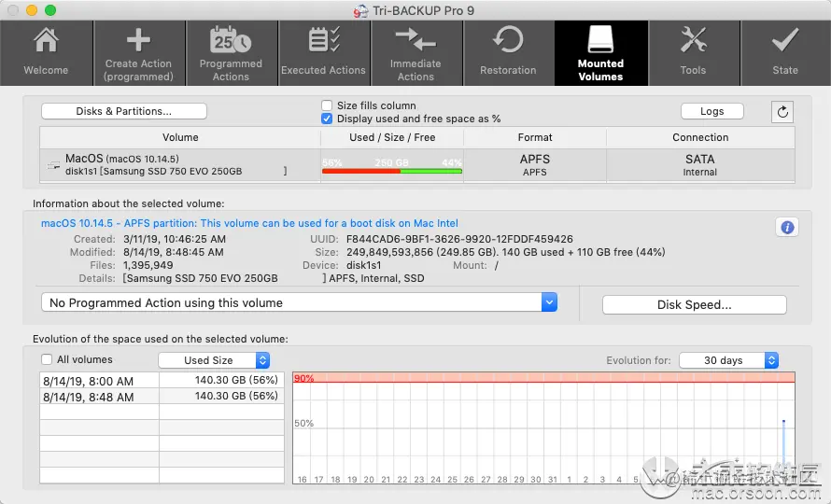Viewport: 831px width, 504px height.
Task: Click the Created date 3/11/19, 10:46:25 AM
Action: pyautogui.click(x=175, y=239)
